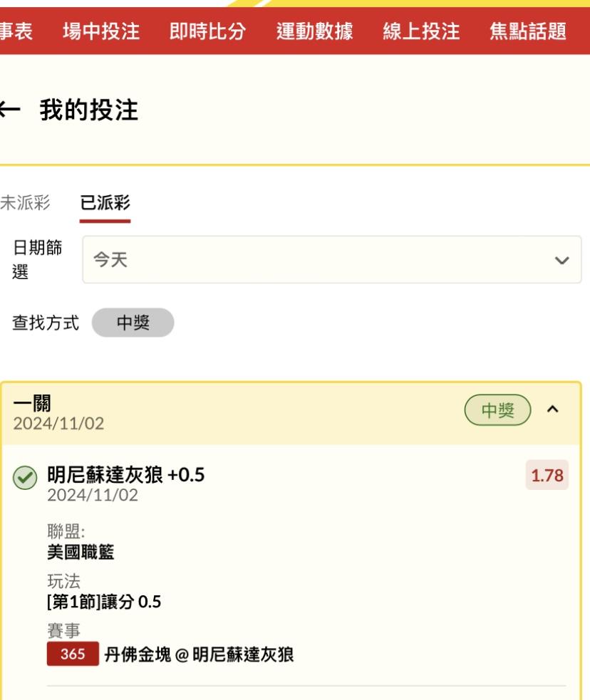Click the dropdown arrow in date filter
590x700 pixels.
(x=561, y=261)
